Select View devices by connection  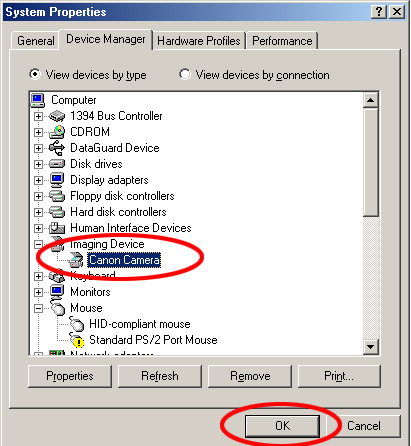(254, 75)
